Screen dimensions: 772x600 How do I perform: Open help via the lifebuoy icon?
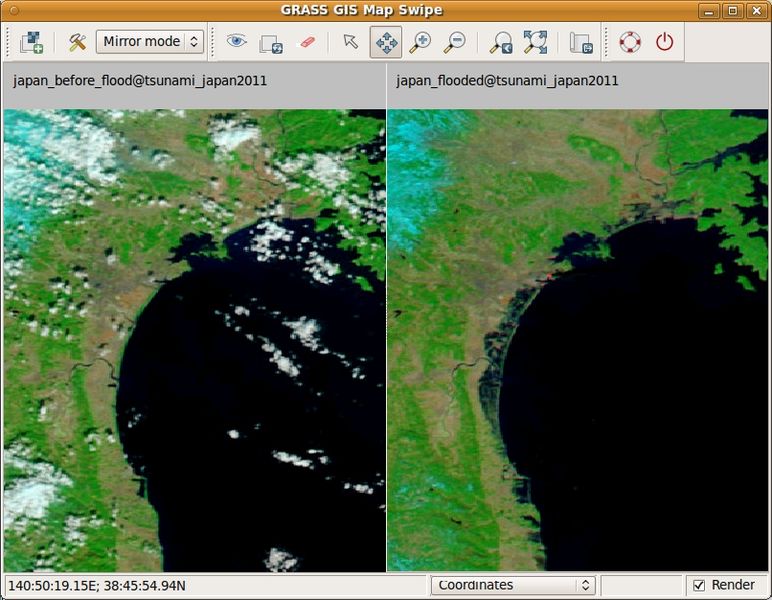coord(629,42)
